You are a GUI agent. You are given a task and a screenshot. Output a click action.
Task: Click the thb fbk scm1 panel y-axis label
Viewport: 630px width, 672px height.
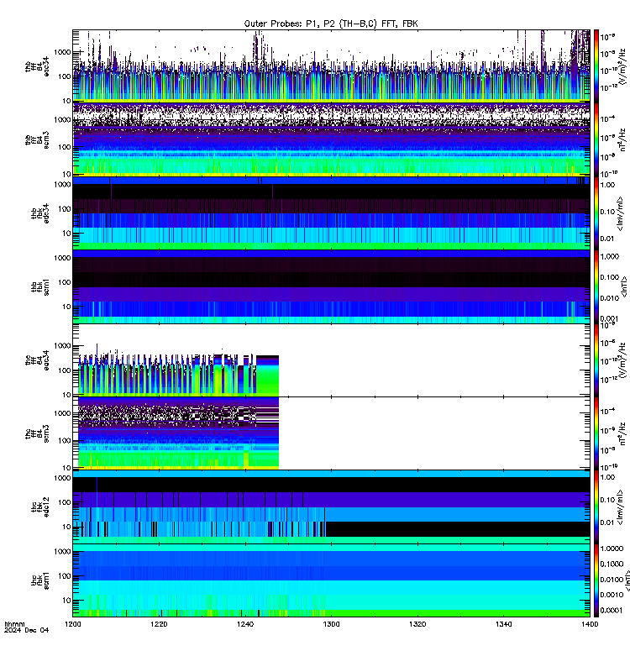39,286
